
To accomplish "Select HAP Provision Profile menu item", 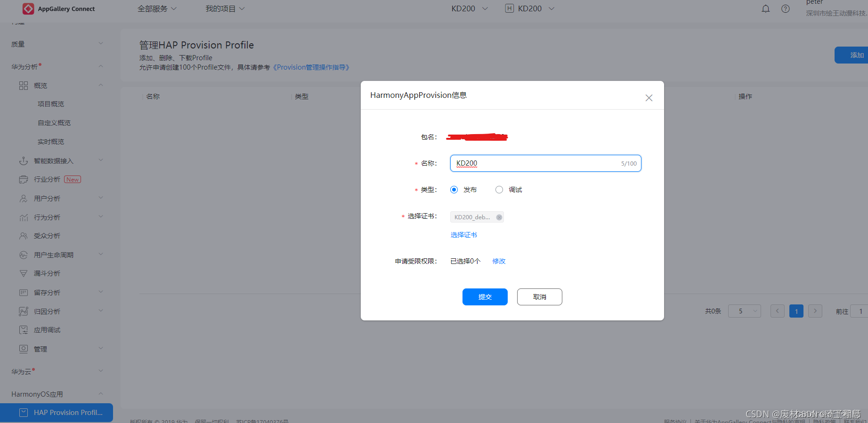I will pos(57,413).
